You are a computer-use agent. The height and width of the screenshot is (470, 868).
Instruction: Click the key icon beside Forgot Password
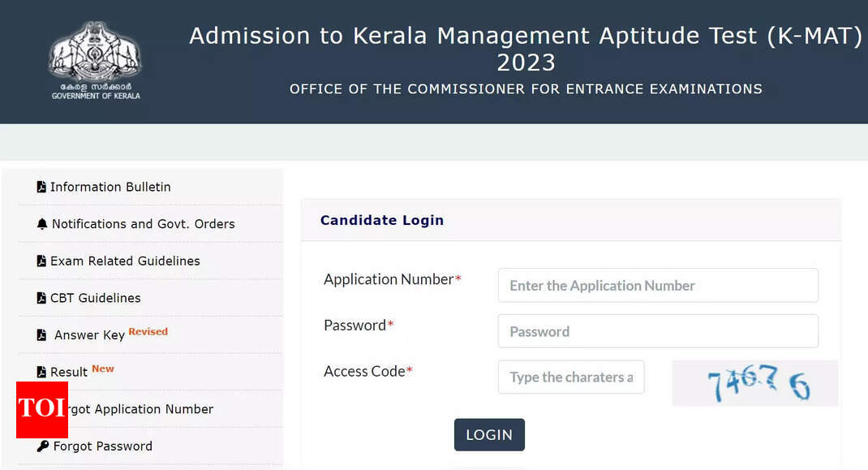[x=43, y=446]
